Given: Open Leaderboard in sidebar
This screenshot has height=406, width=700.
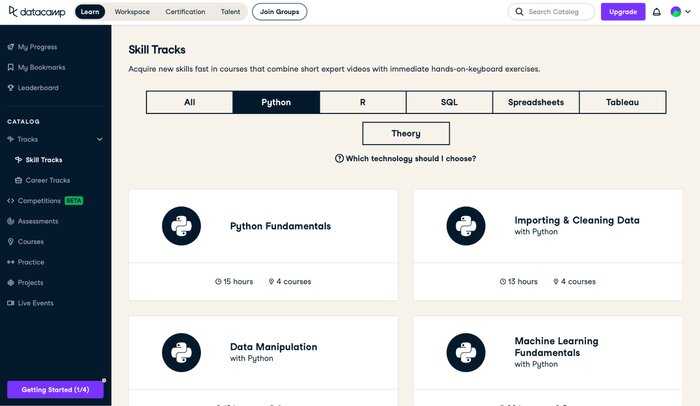Looking at the screenshot, I should (x=38, y=88).
